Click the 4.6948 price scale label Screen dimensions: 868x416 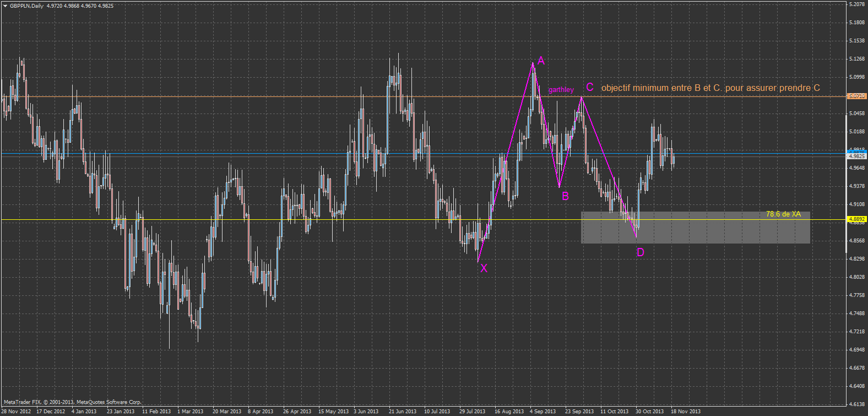856,350
